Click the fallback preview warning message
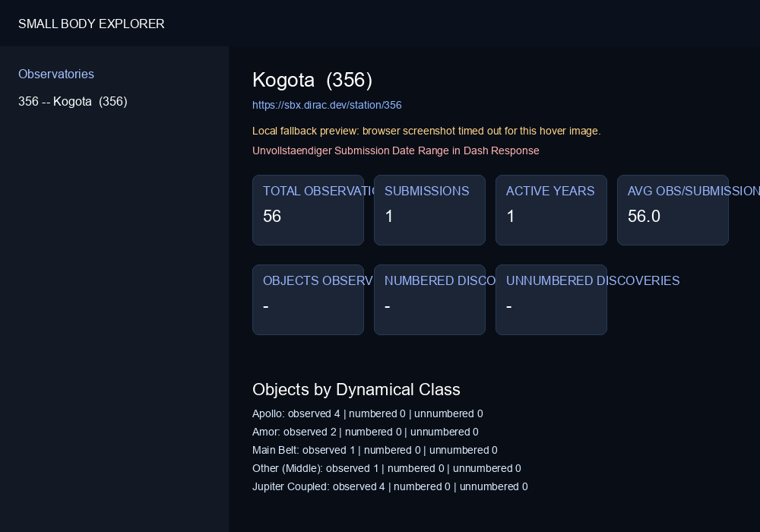This screenshot has width=760, height=532. coord(426,131)
